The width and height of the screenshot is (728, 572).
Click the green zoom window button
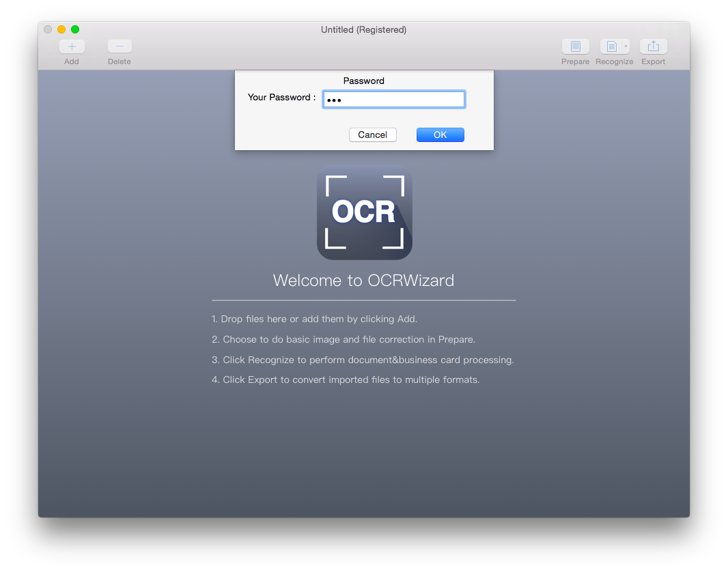click(74, 29)
